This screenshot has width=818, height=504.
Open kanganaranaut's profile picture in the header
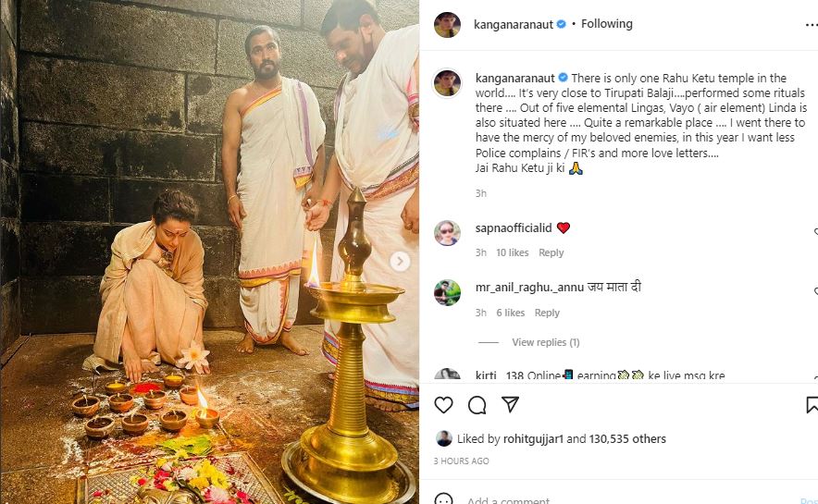[447, 25]
